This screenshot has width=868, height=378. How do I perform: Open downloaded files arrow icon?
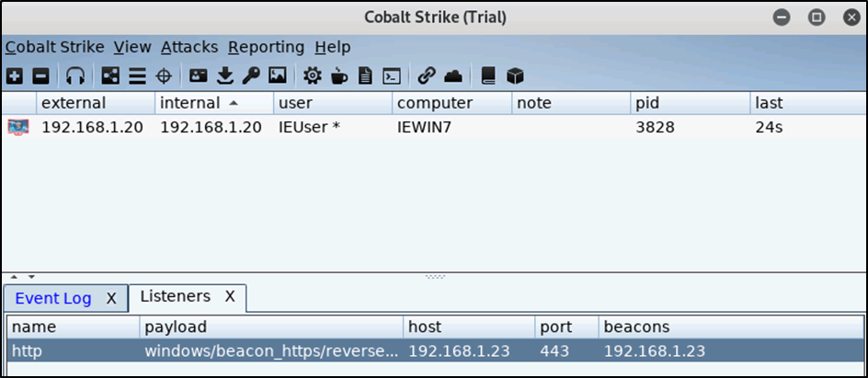point(224,75)
